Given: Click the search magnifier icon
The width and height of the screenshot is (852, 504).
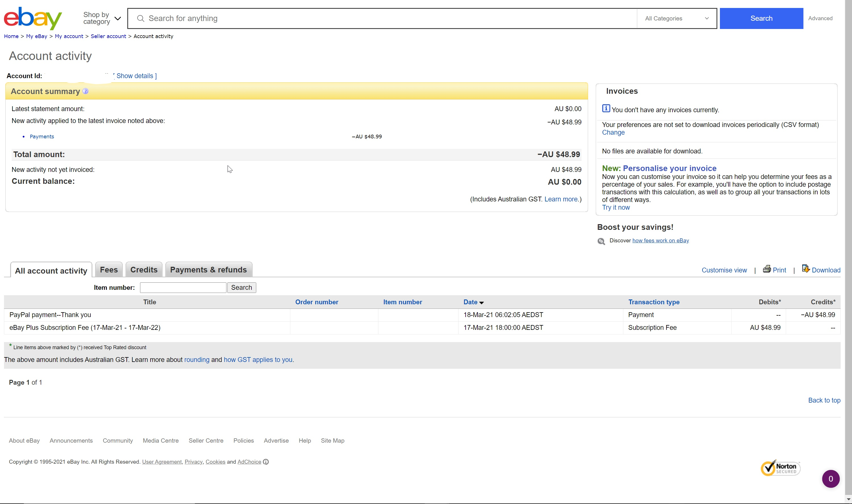Looking at the screenshot, I should pyautogui.click(x=141, y=18).
